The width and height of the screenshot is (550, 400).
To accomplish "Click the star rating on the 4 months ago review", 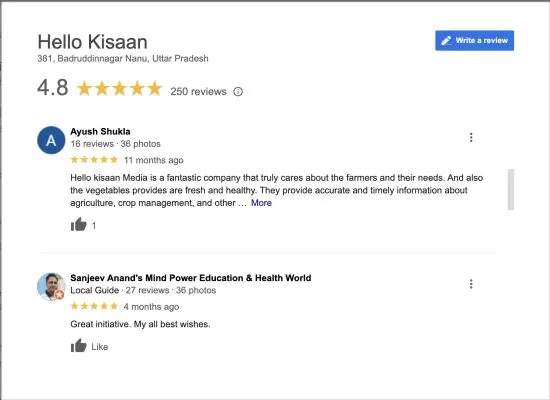I will click(x=94, y=306).
